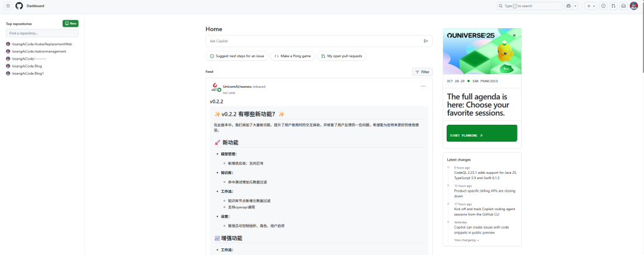Open the Issues icon in header
The width and height of the screenshot is (644, 255).
tap(603, 6)
